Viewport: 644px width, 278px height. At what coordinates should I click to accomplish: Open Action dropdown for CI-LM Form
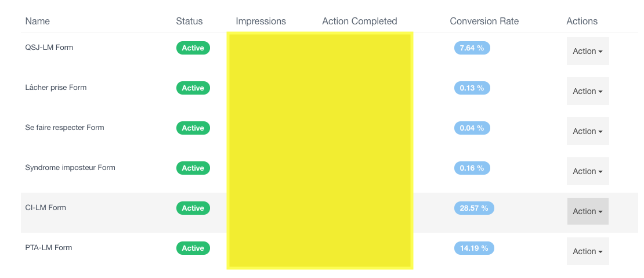[588, 211]
